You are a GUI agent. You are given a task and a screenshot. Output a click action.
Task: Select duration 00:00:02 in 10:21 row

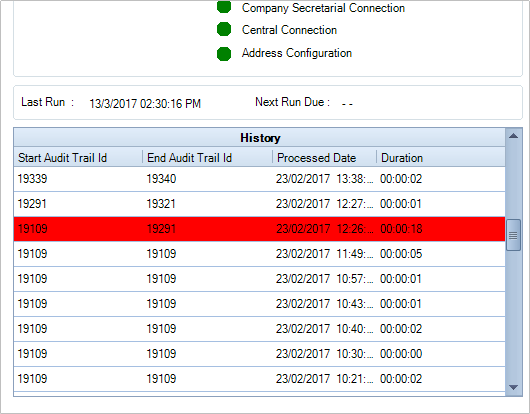click(x=401, y=379)
